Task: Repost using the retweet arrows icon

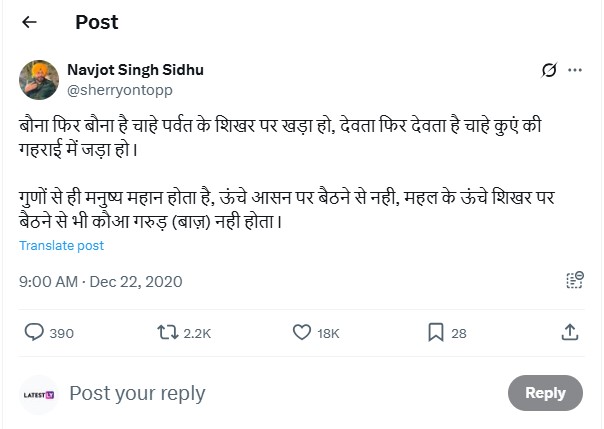Action: [x=167, y=332]
